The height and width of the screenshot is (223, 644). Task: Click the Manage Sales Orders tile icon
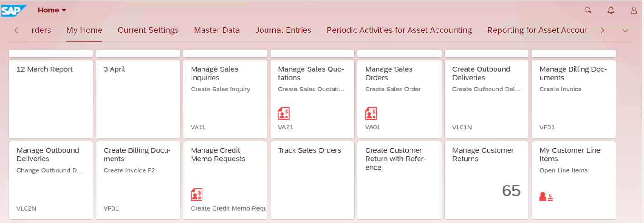point(371,113)
